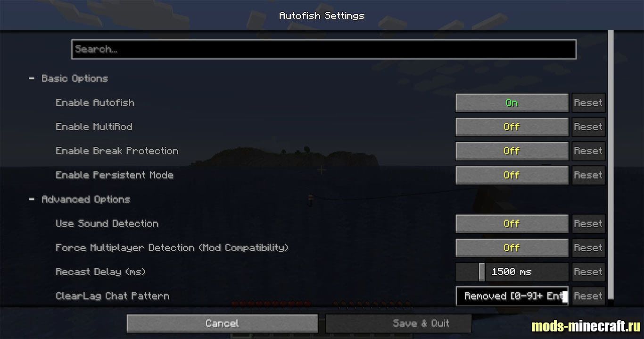Reset the Enable Break Protection option

[588, 151]
